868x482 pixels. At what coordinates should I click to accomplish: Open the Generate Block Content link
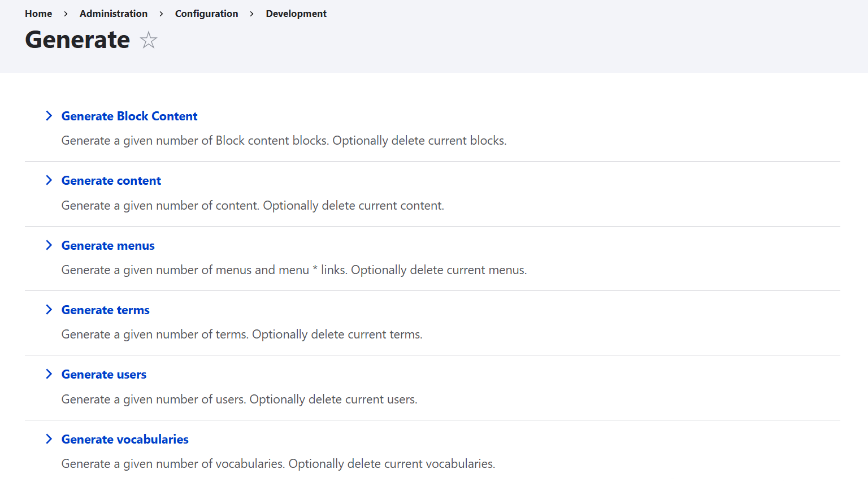tap(129, 116)
